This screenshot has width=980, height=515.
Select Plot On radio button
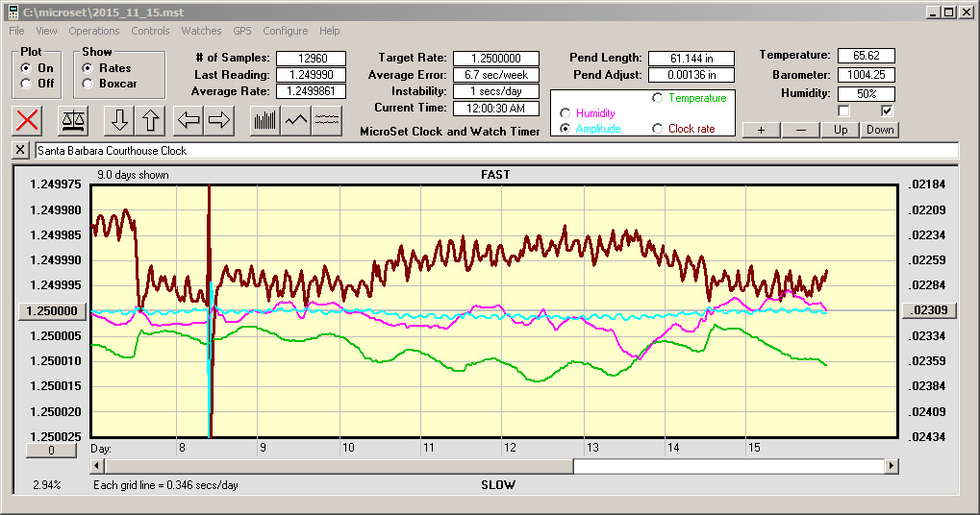[x=26, y=68]
